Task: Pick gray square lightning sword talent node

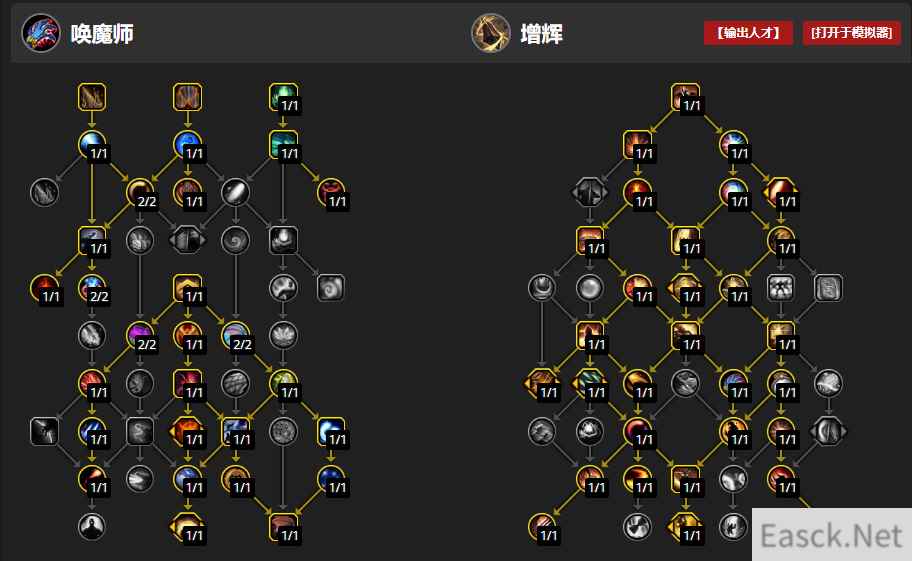Action: (x=44, y=431)
